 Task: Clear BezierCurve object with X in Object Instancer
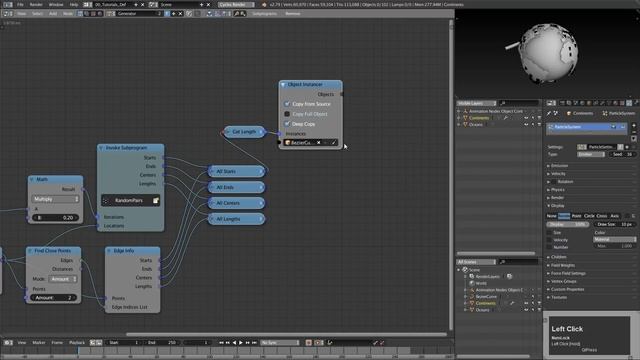319,142
